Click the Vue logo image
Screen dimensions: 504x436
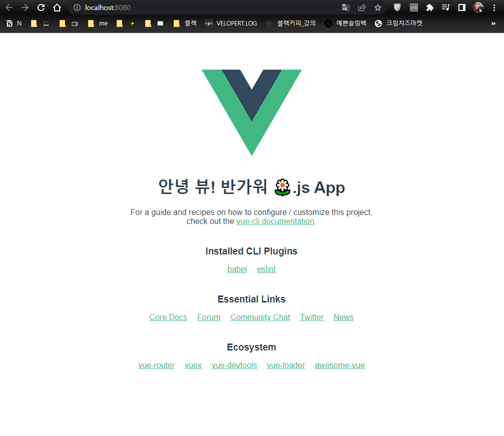coord(252,112)
